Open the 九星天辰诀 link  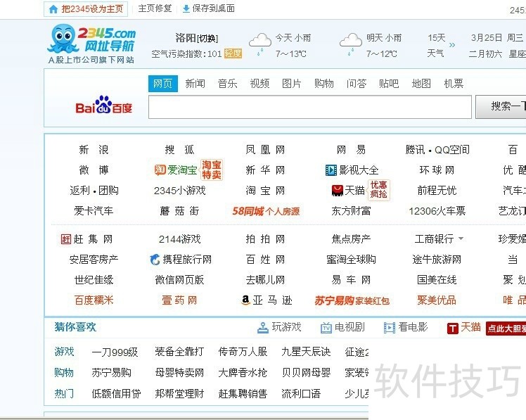tap(306, 352)
